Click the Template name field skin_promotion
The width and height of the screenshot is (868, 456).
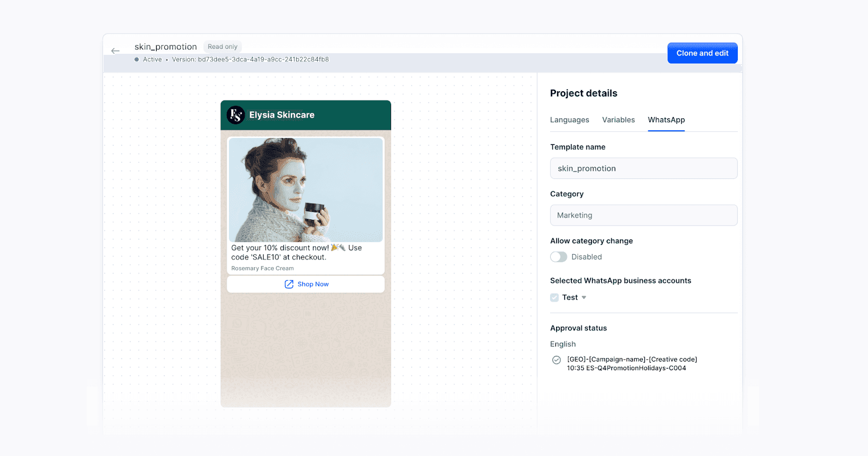(644, 168)
